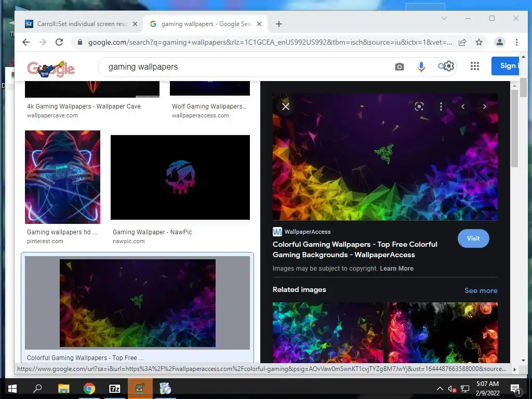This screenshot has width=532, height=399.
Task: Reload the current page
Action: click(x=59, y=42)
